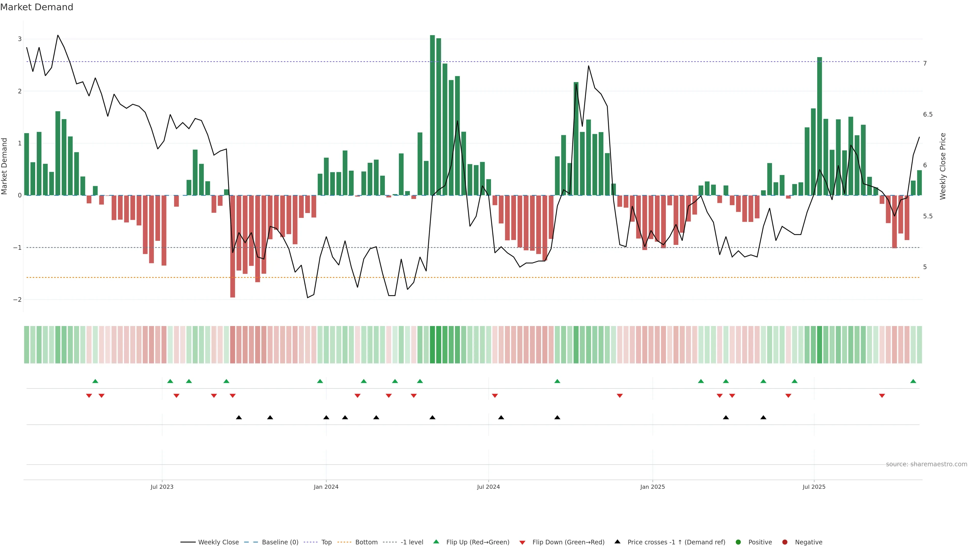Click the darkest green heatmap cell
980x551 pixels.
(432, 345)
